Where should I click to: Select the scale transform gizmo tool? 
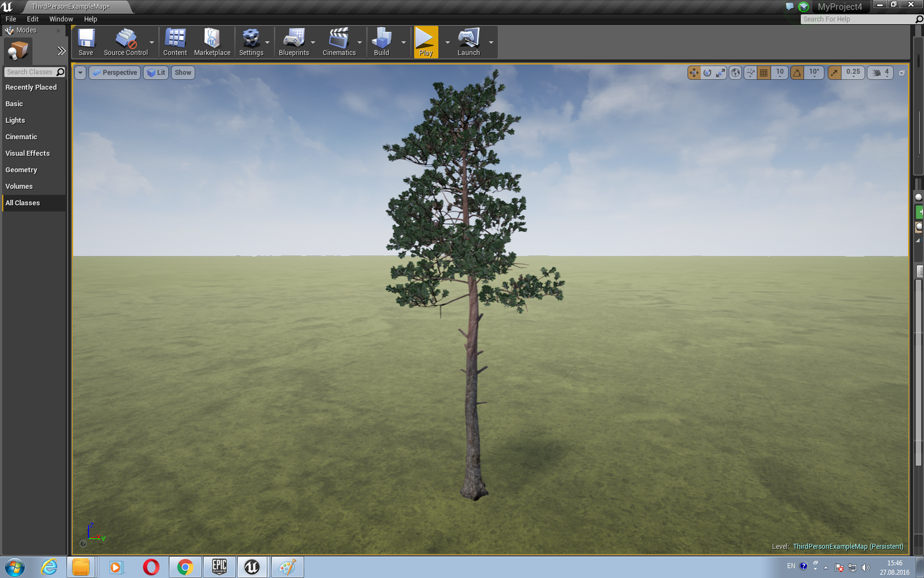pyautogui.click(x=721, y=73)
